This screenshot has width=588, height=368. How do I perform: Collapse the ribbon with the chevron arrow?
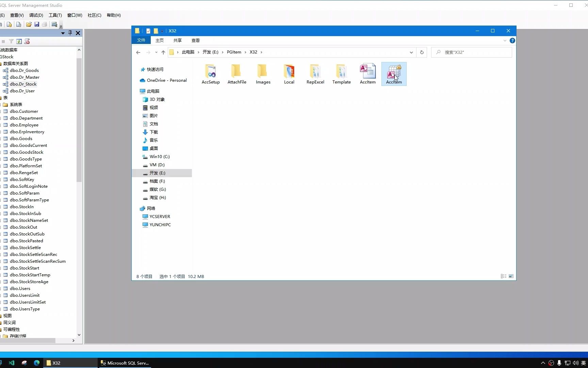click(x=505, y=40)
